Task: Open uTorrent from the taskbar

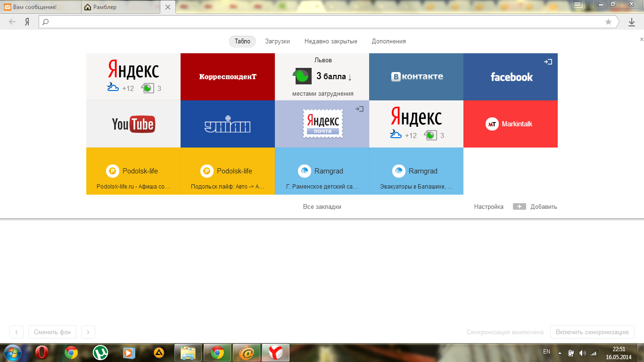Action: 100,353
